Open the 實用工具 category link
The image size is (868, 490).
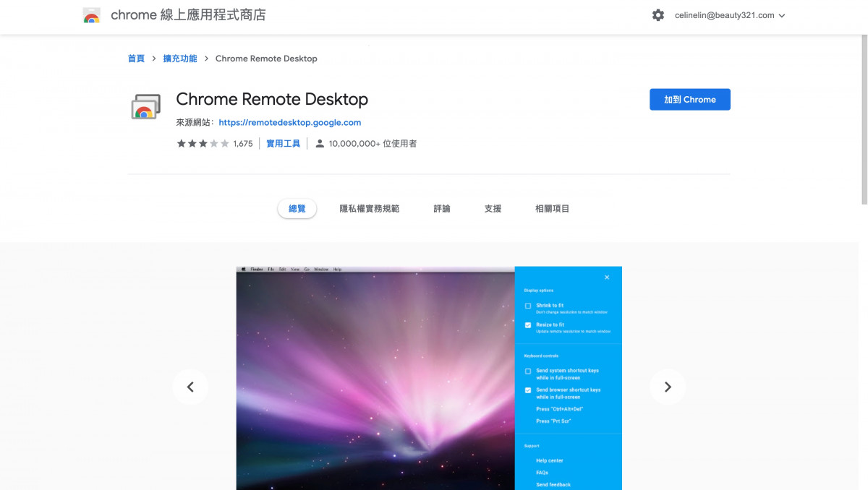[x=283, y=144]
